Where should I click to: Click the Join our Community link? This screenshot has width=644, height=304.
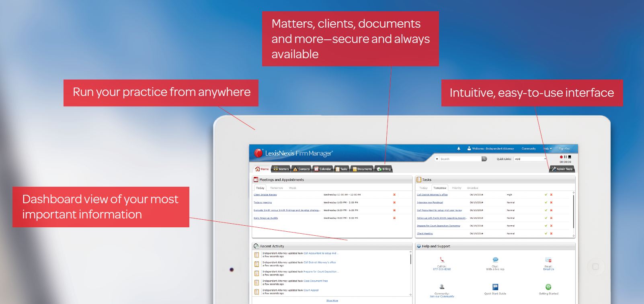coord(442,296)
